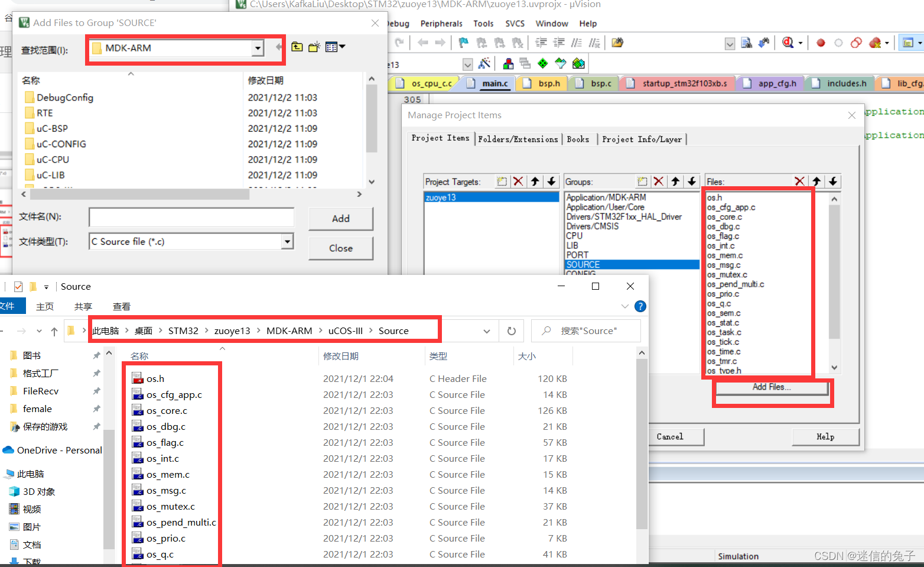Switch to Folders/Extensions tab
The height and width of the screenshot is (567, 924).
pos(518,140)
